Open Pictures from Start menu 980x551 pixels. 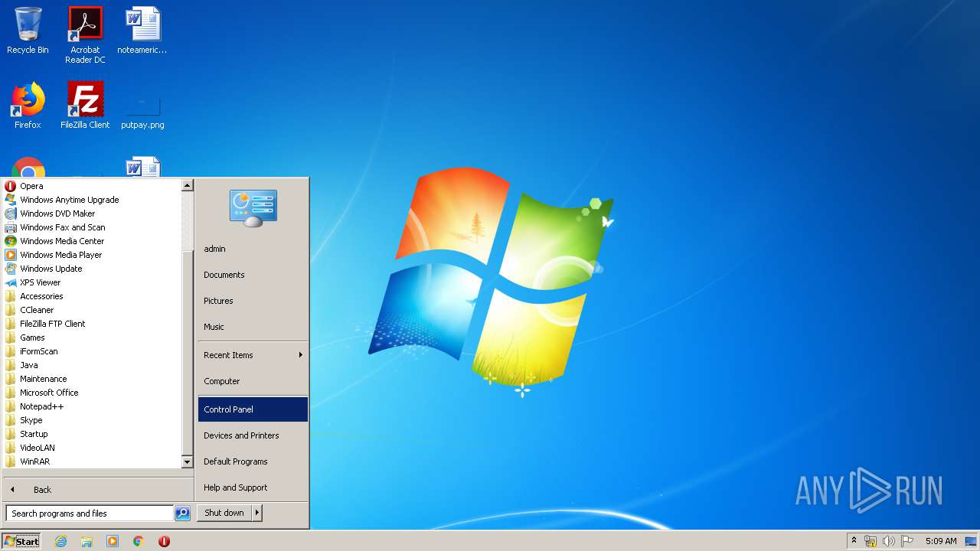253,301
